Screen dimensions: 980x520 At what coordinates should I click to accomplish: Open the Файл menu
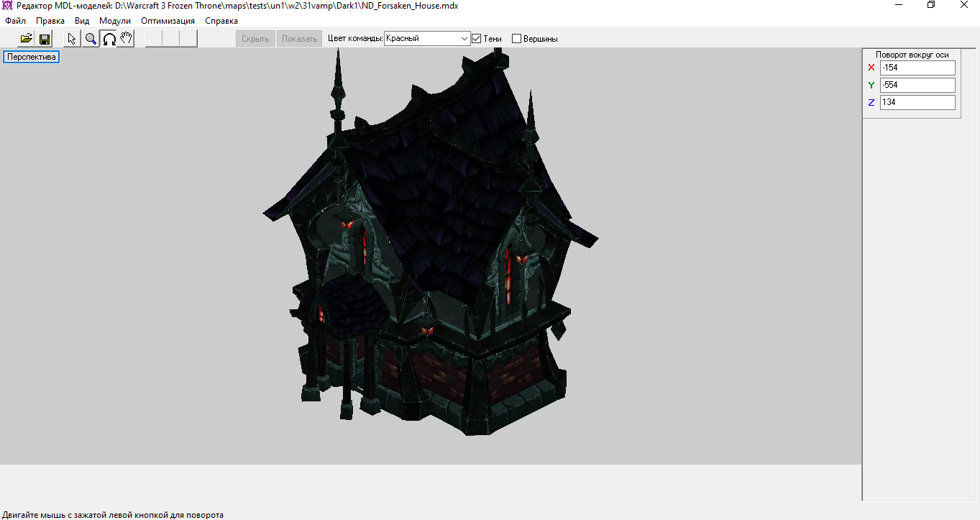click(15, 21)
